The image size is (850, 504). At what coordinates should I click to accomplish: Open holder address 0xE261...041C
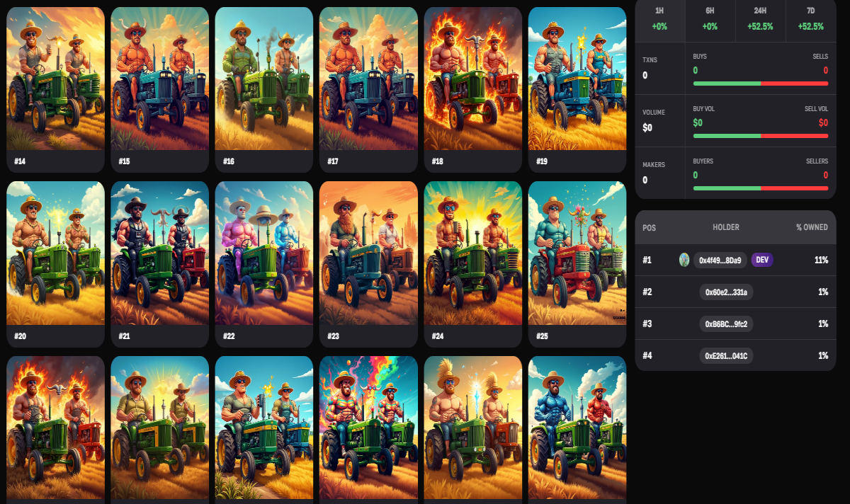726,355
